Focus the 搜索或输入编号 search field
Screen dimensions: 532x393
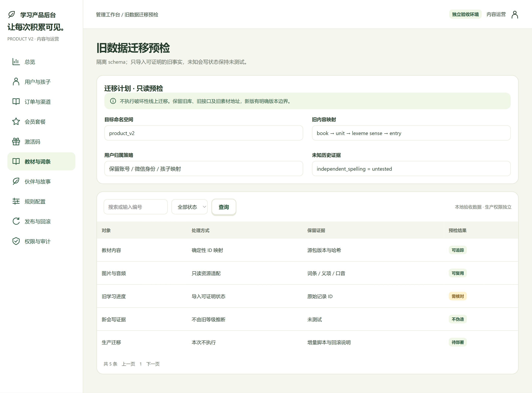136,207
